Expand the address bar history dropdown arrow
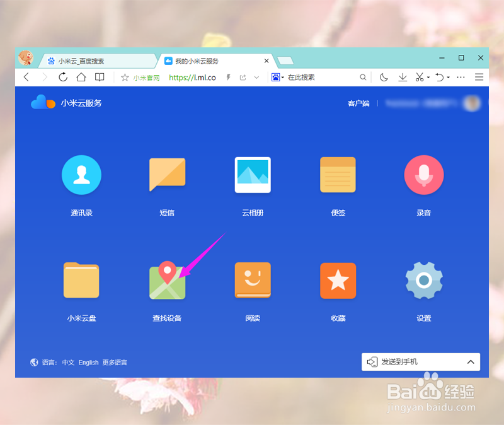 256,78
